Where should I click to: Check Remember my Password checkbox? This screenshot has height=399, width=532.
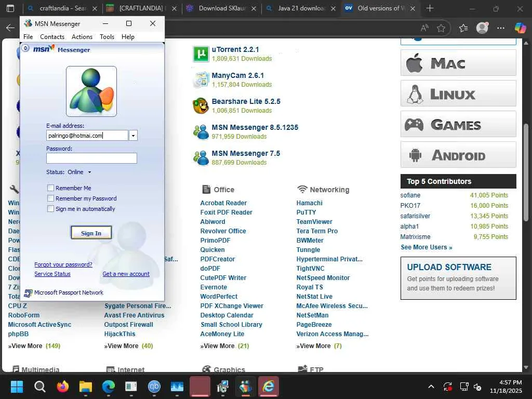point(50,198)
